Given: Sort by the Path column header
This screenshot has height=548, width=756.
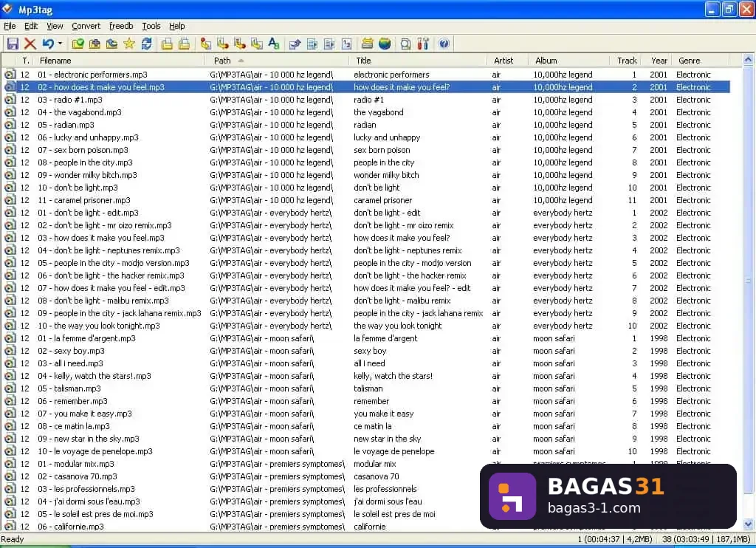Looking at the screenshot, I should (277, 61).
